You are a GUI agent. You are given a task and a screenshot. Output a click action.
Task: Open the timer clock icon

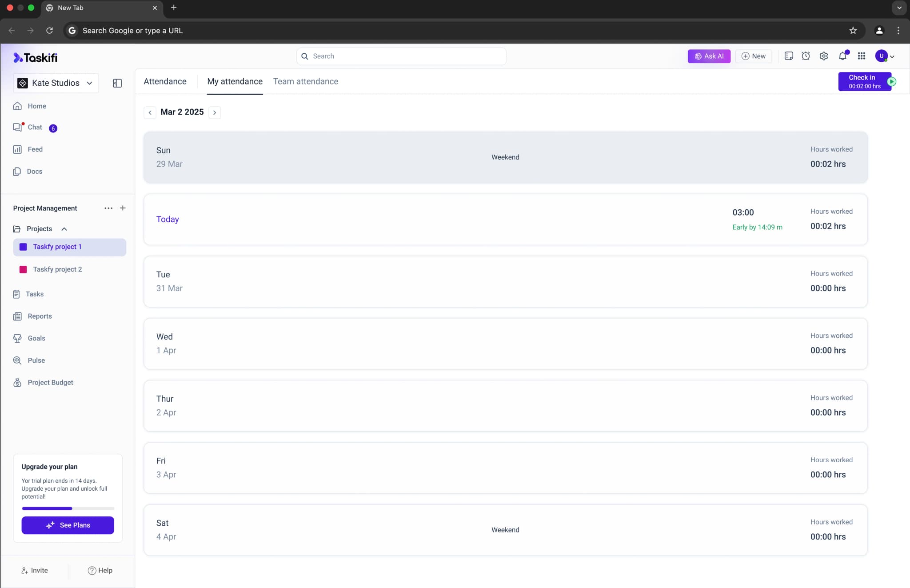806,56
